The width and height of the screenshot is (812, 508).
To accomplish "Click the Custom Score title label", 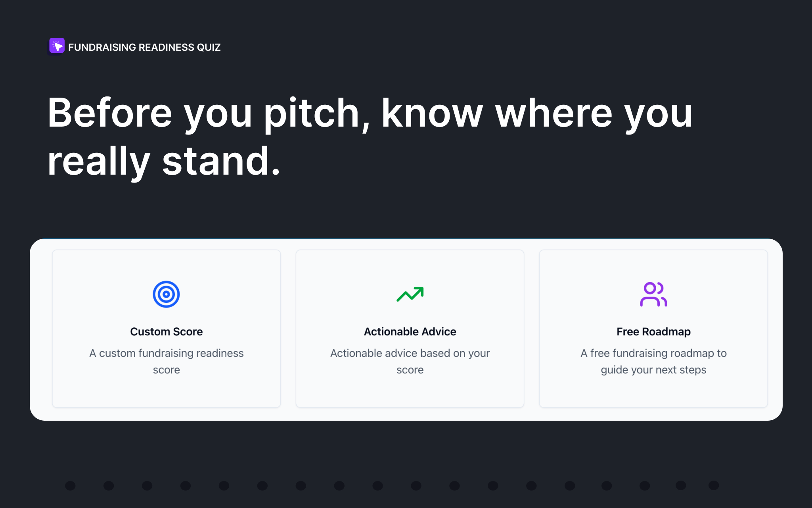I will point(166,331).
